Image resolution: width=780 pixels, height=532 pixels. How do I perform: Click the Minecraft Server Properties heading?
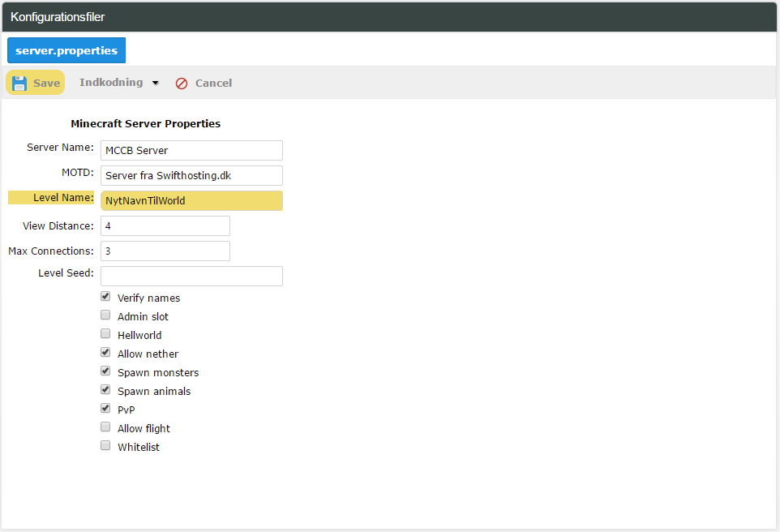pyautogui.click(x=145, y=123)
